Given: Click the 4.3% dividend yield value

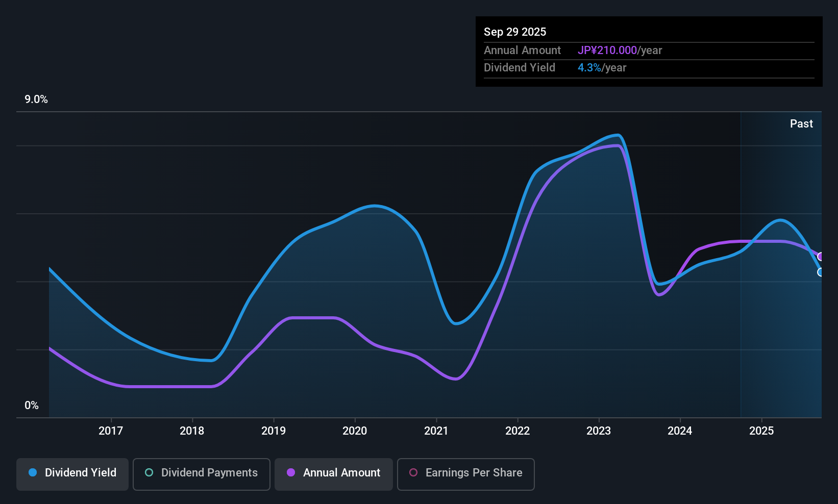Looking at the screenshot, I should pos(589,68).
